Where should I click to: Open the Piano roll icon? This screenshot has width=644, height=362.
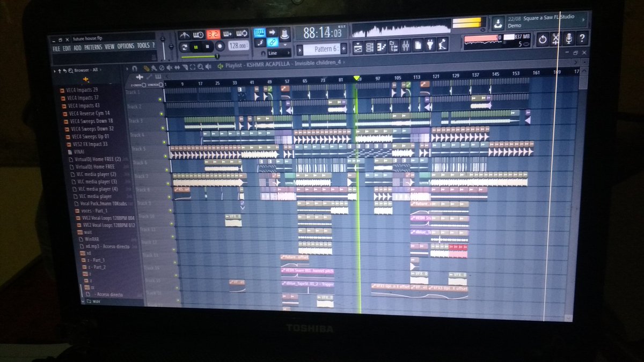[x=382, y=46]
